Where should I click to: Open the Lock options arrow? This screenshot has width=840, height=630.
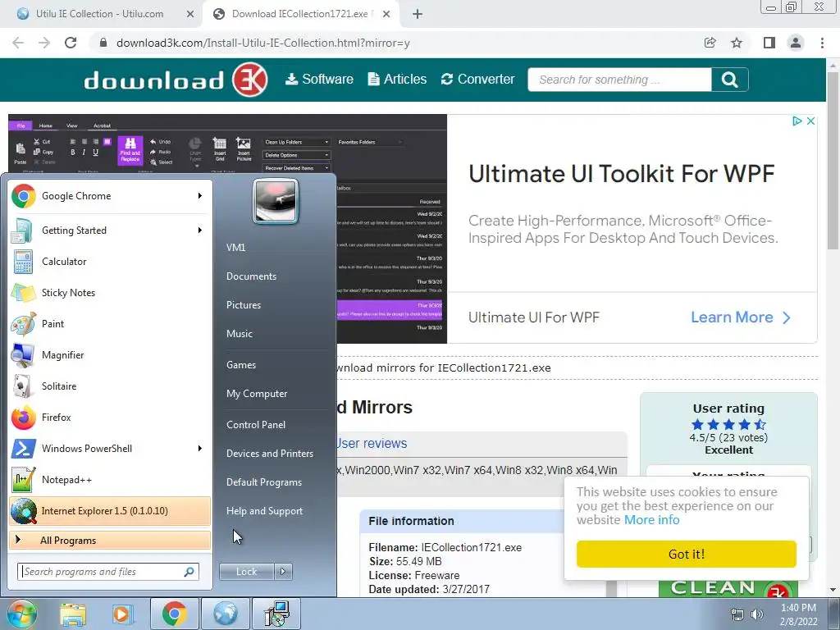283,572
